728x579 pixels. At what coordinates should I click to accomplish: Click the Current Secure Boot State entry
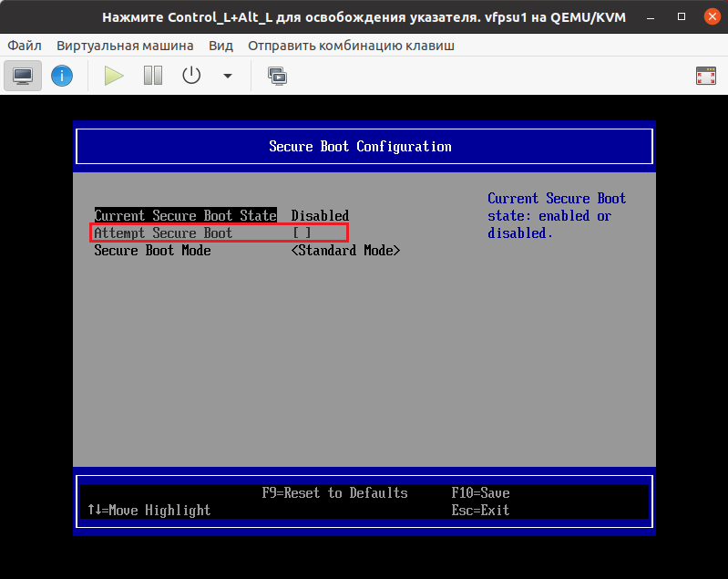(185, 216)
